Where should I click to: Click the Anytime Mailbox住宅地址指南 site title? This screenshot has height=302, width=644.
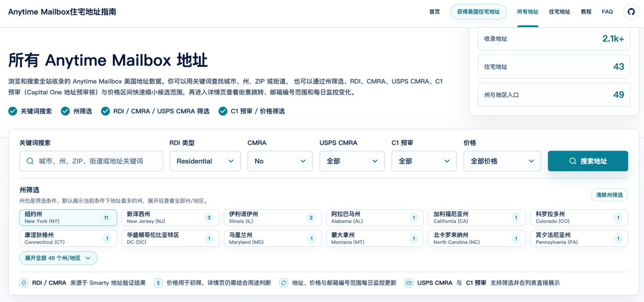(x=62, y=12)
